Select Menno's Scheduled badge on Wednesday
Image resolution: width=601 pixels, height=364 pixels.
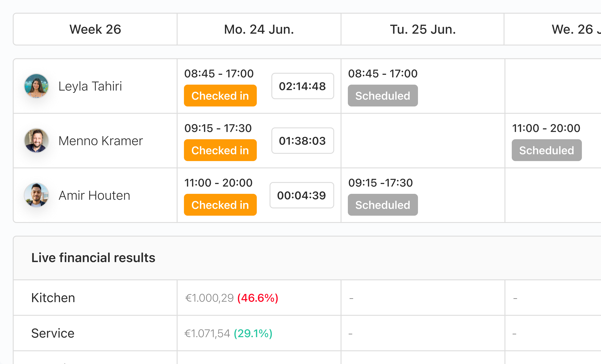(x=546, y=150)
